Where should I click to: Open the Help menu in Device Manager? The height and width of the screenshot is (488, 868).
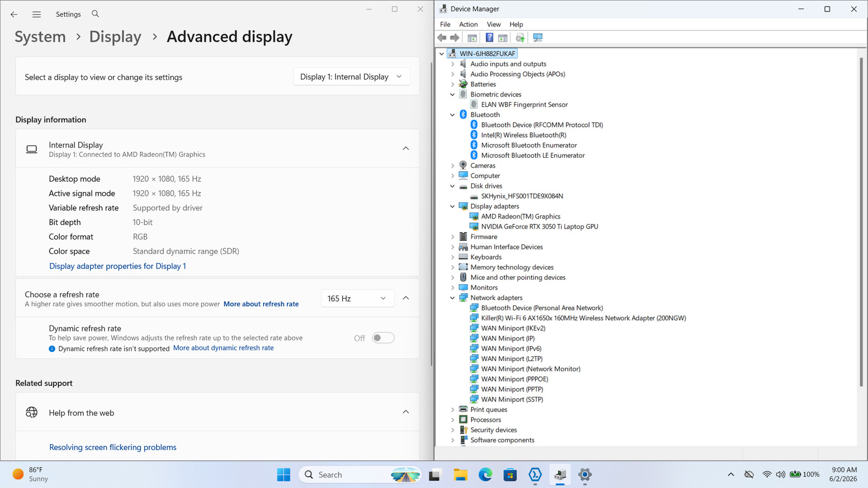[x=516, y=24]
